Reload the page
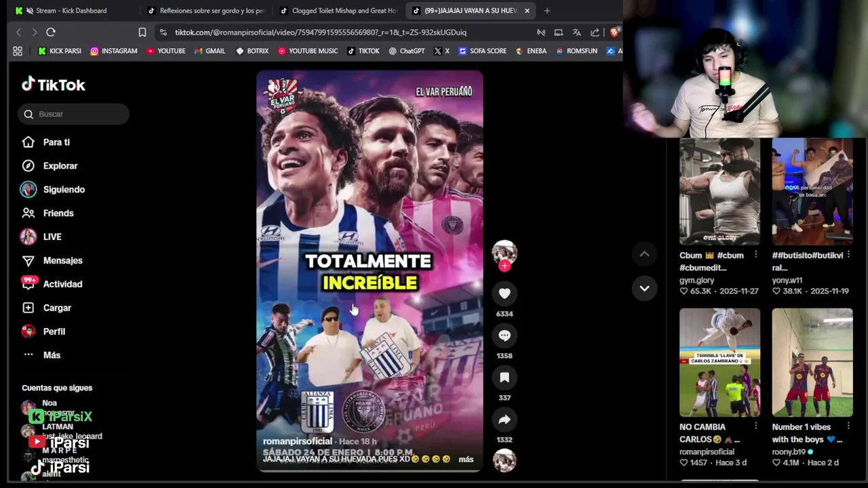This screenshot has width=868, height=488. point(51,32)
